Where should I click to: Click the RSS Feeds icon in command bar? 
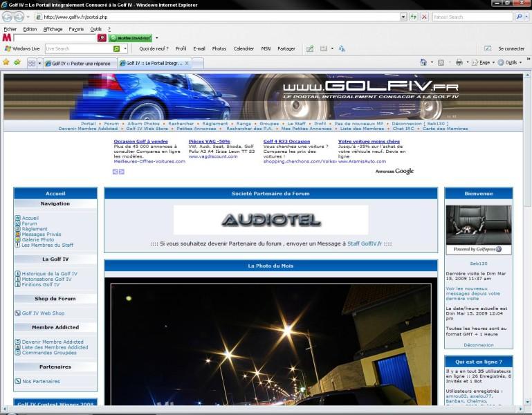pos(441,62)
